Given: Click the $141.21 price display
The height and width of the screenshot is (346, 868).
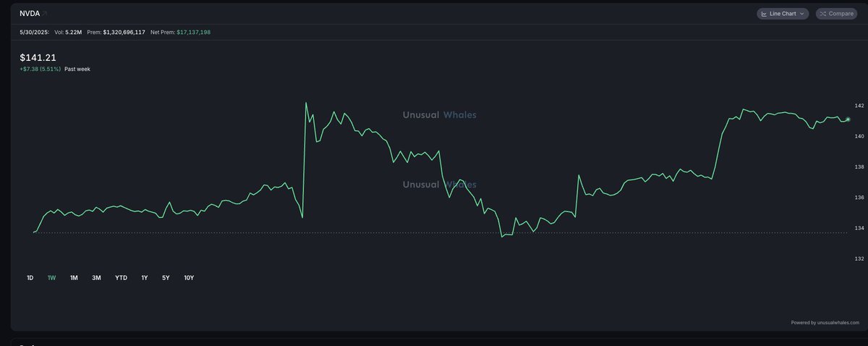Looking at the screenshot, I should coord(37,57).
